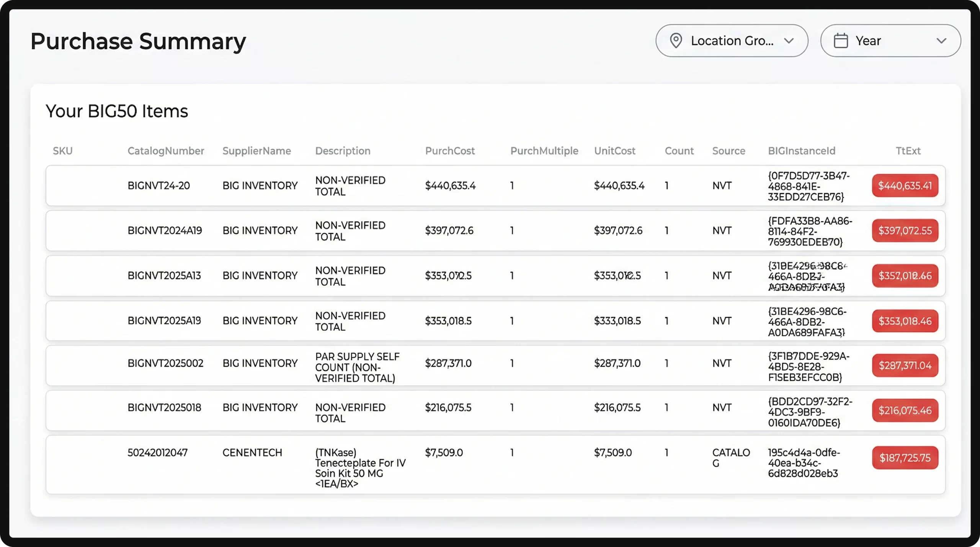Click the BIGInstanceId column header
980x547 pixels.
coord(801,151)
